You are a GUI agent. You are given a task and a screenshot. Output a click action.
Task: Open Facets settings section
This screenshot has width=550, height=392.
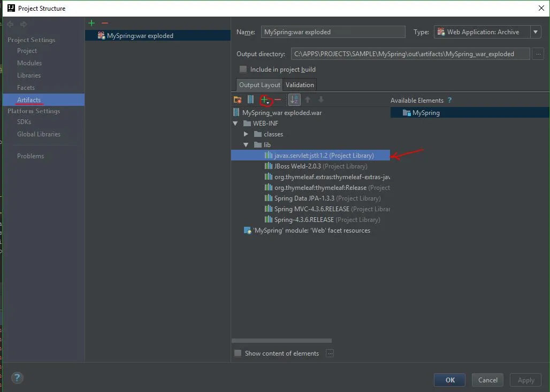click(26, 88)
